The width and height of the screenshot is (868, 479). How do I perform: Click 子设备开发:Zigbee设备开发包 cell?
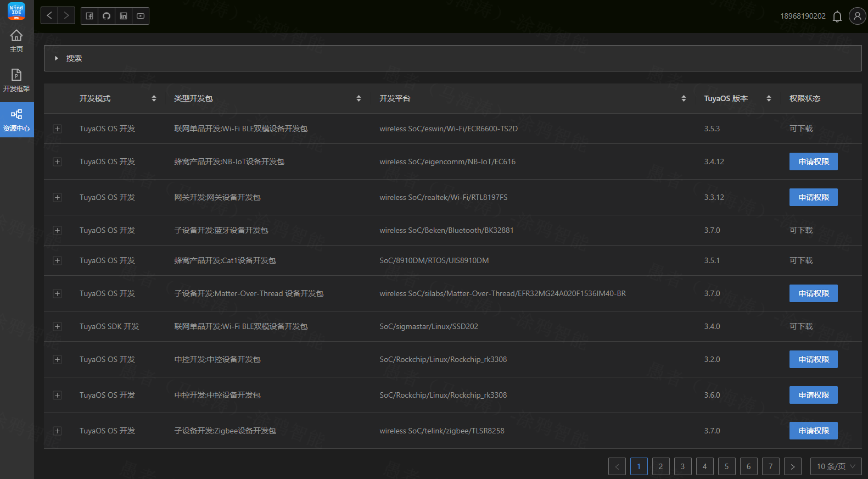(x=225, y=431)
